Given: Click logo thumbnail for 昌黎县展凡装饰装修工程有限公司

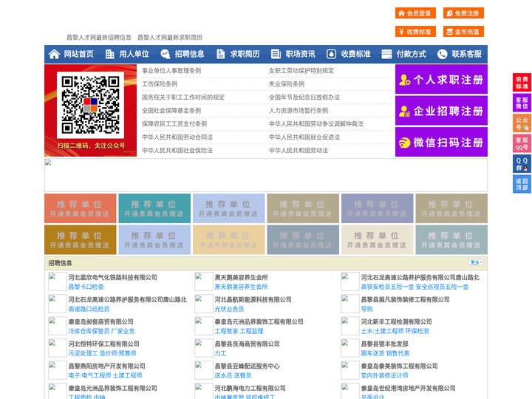Looking at the screenshot, I should [349, 304].
